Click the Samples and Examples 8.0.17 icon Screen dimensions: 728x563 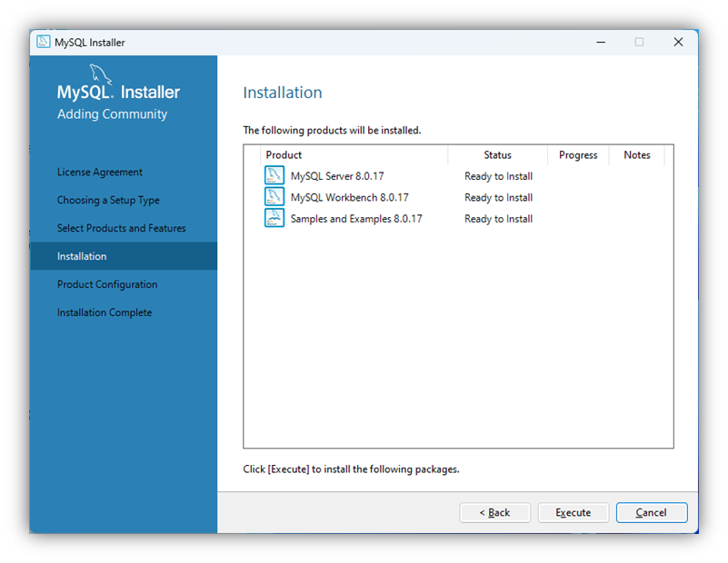[x=274, y=218]
